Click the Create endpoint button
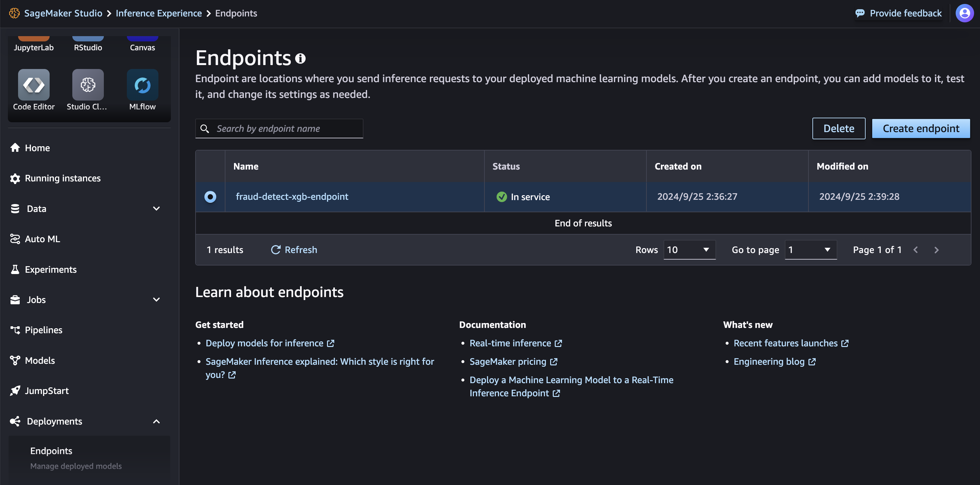Viewport: 980px width, 485px height. tap(921, 128)
